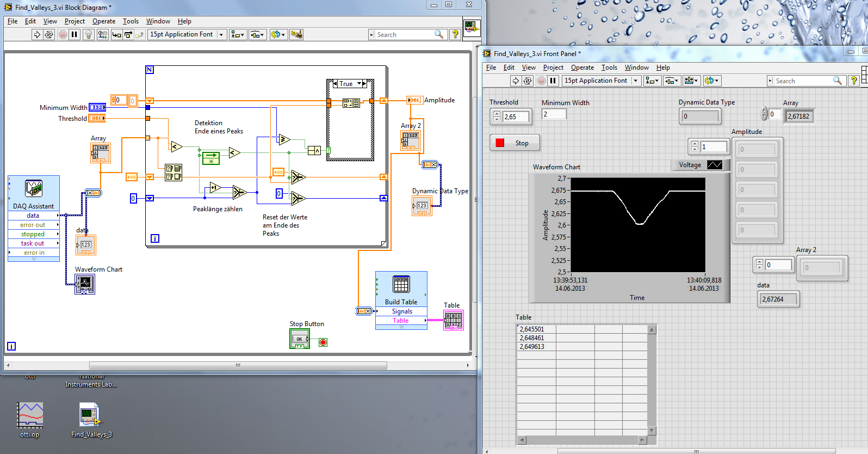Open the block diagram font dropdown
Viewport: 868px width, 454px height.
[x=221, y=34]
